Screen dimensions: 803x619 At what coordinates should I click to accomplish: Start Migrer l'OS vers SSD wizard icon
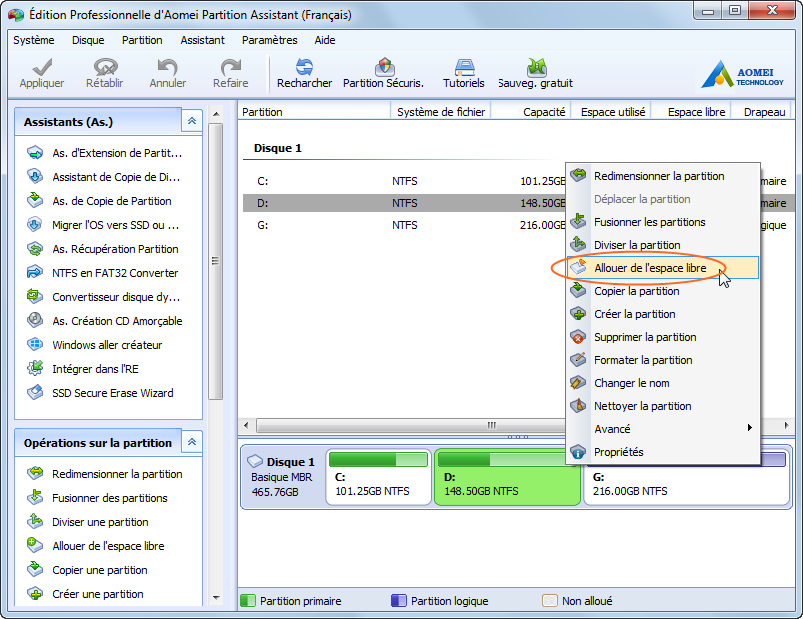coord(35,225)
